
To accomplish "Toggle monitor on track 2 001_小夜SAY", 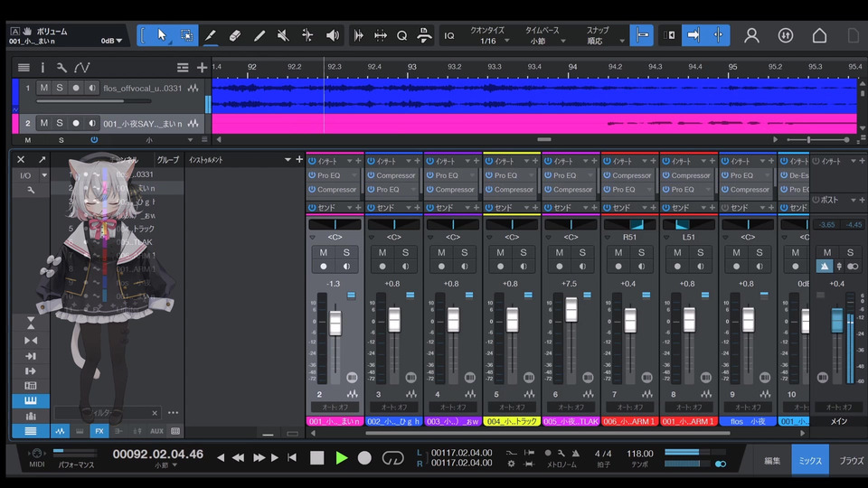I will 92,123.
